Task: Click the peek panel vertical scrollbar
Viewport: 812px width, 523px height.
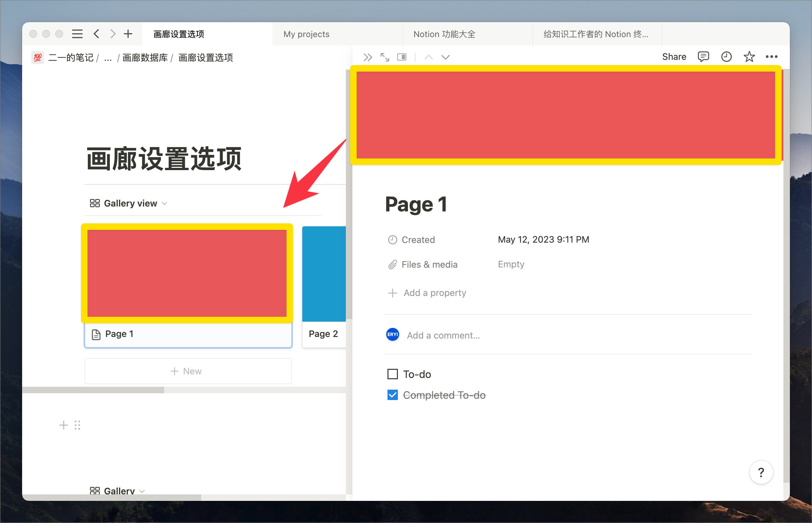Action: click(x=787, y=276)
